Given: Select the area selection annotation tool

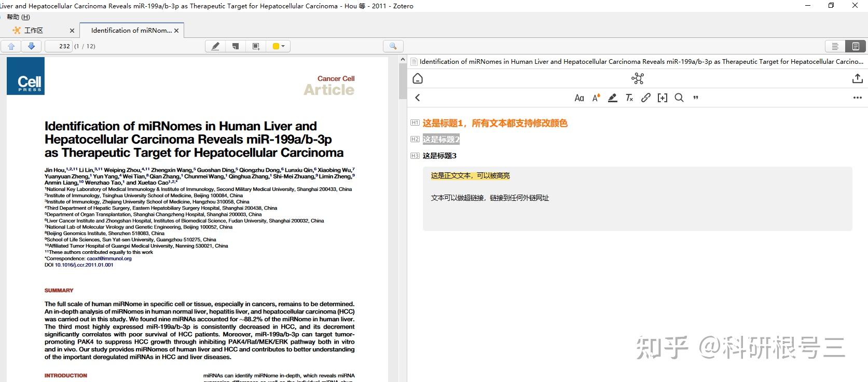Looking at the screenshot, I should click(x=256, y=46).
